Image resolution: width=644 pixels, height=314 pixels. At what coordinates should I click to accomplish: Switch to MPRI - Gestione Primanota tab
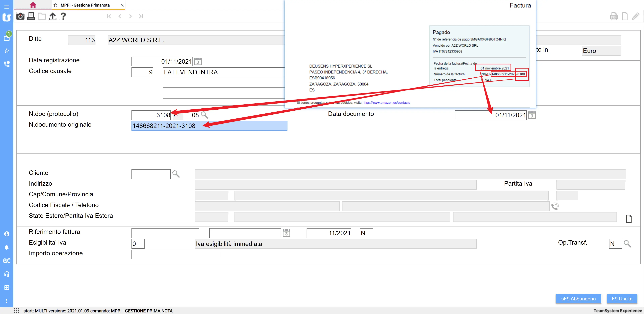[85, 5]
